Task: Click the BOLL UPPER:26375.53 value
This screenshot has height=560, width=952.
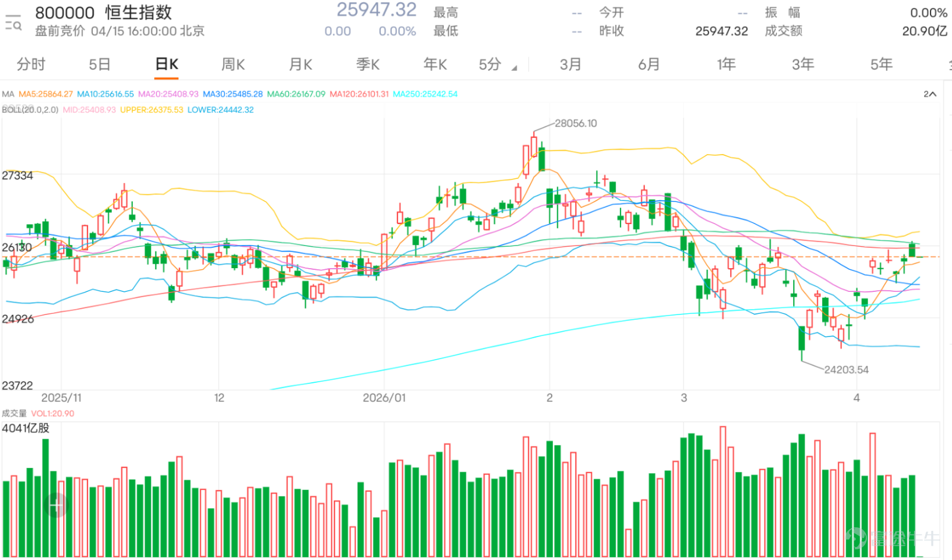Action: 152,110
